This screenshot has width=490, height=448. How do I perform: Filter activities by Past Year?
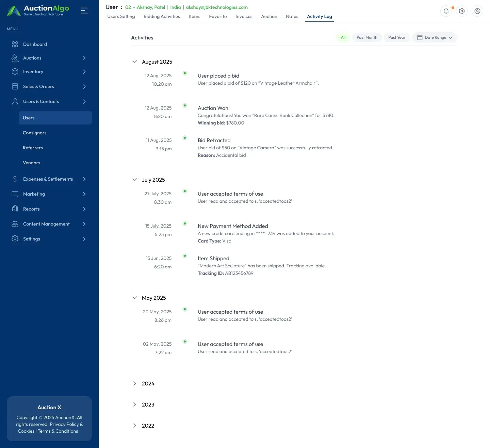[x=396, y=37]
